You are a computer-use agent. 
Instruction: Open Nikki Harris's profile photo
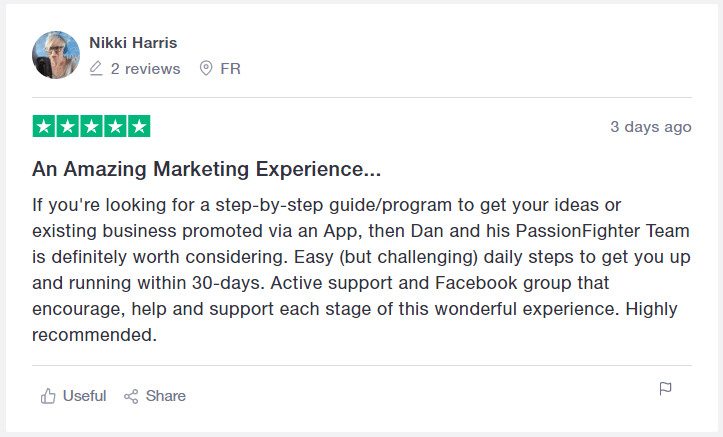(57, 55)
